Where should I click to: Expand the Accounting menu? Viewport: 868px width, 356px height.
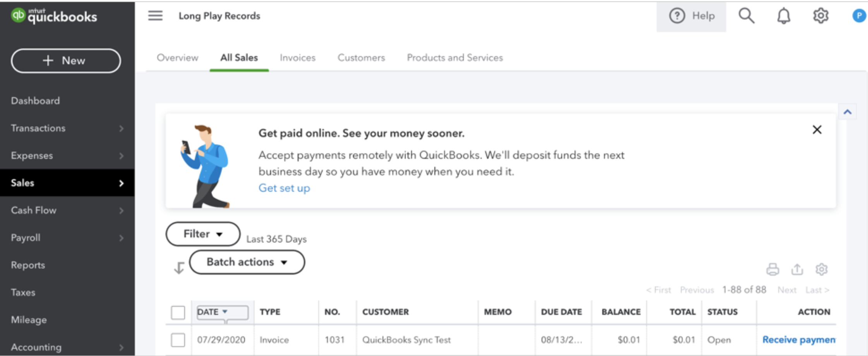coord(67,347)
